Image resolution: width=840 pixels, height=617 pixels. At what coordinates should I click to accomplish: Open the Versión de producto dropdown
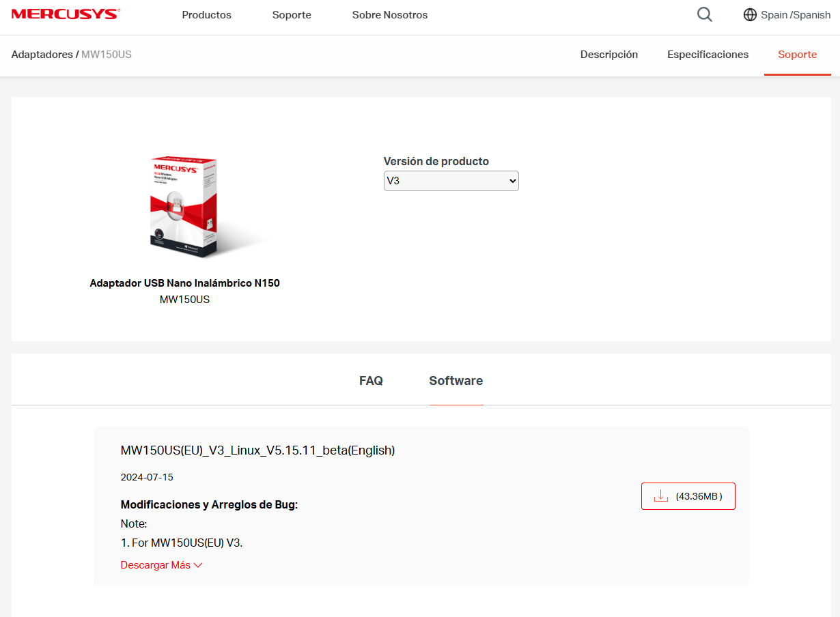click(x=451, y=181)
